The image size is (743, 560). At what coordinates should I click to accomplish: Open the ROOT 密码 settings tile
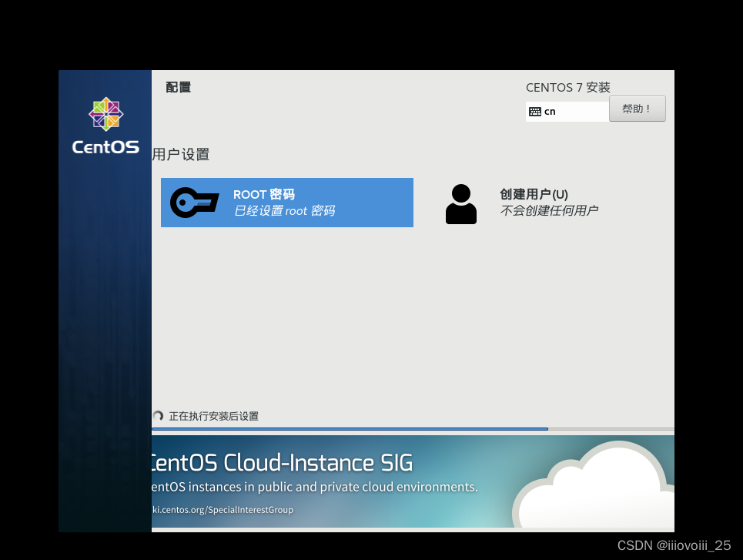287,203
